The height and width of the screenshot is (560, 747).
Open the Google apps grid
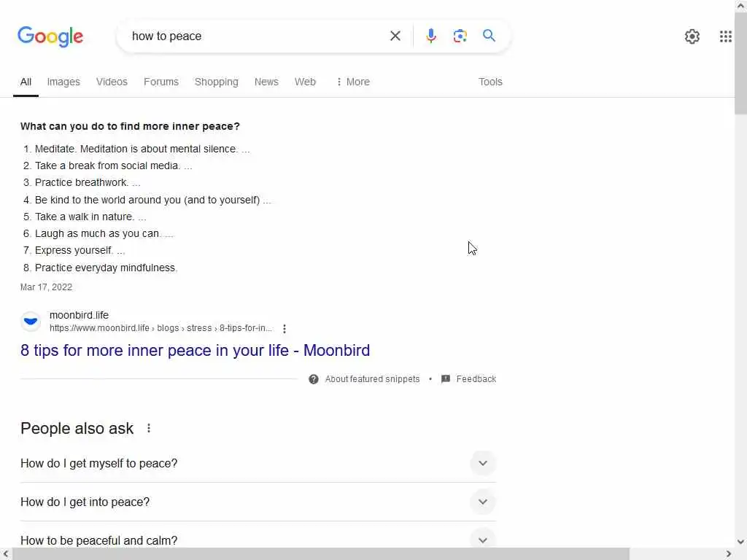(x=725, y=36)
